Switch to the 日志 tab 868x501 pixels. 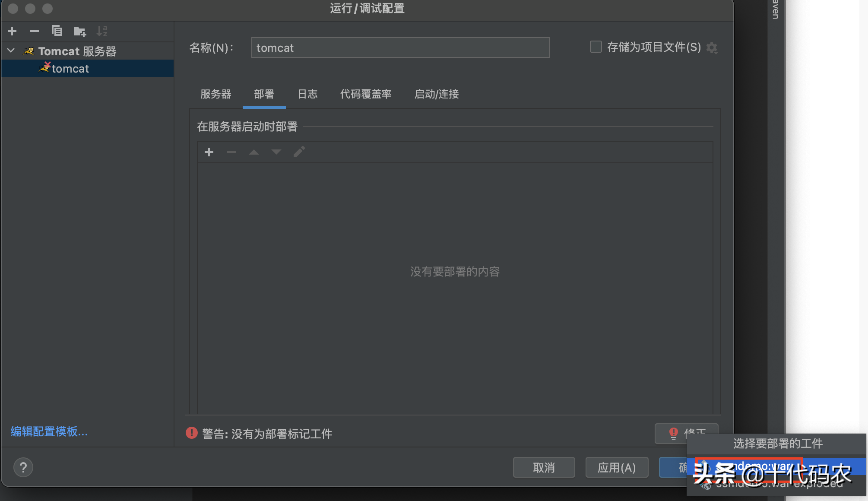(x=307, y=94)
